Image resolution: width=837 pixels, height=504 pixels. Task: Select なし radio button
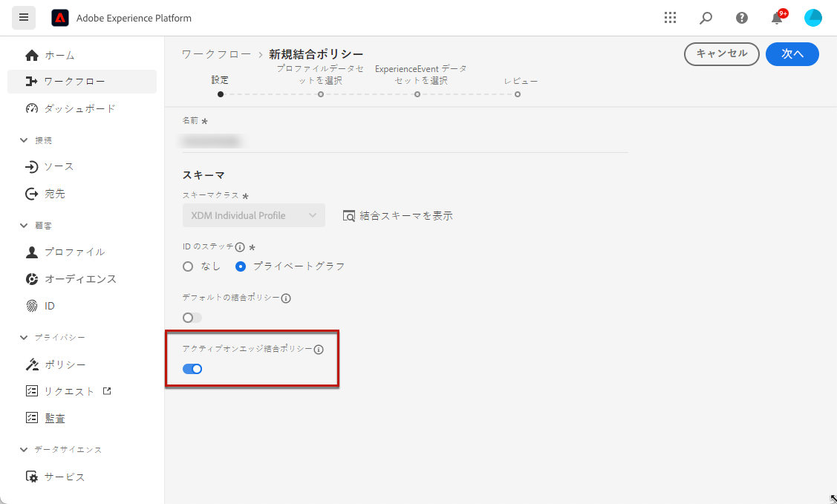coord(188,266)
